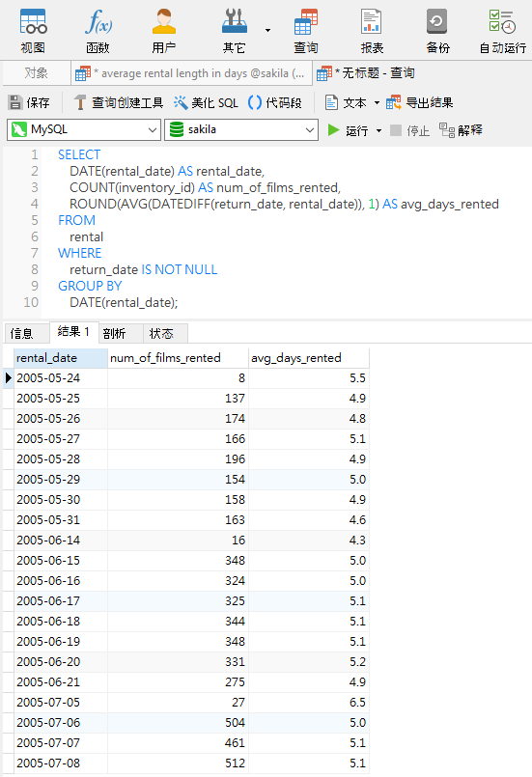Run the query with 运行 button

[348, 130]
